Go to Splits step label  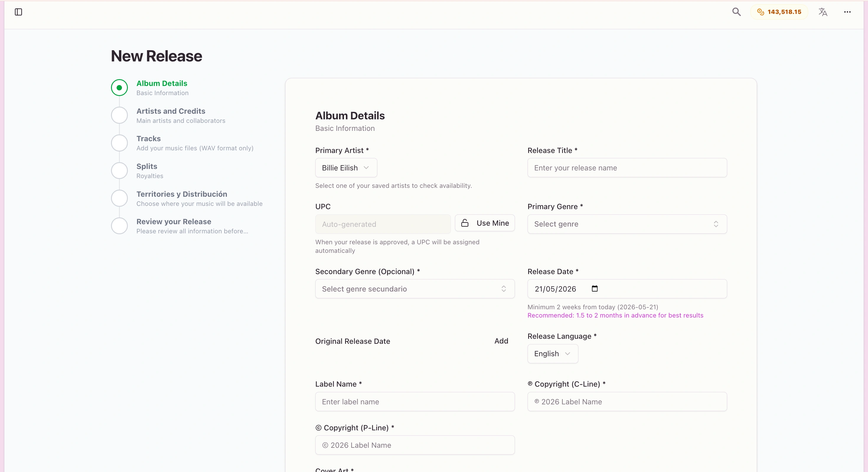point(147,166)
